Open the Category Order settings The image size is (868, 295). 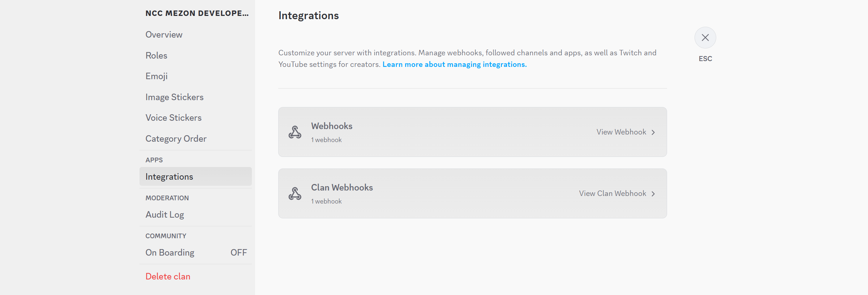[176, 139]
